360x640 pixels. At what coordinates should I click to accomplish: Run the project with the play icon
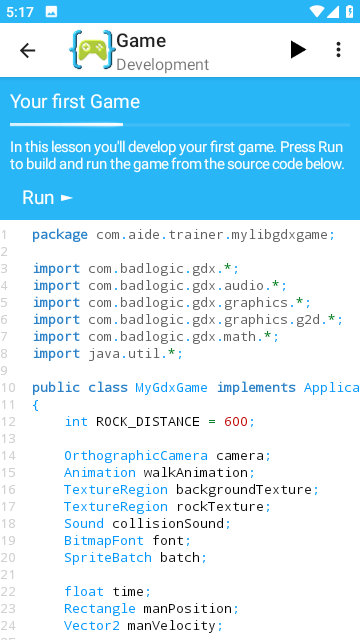point(298,50)
